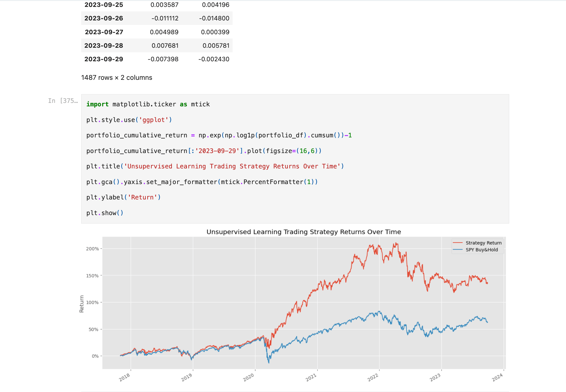The height and width of the screenshot is (392, 566).
Task: Click the plt.style.use('ggplot') code line
Action: 129,120
